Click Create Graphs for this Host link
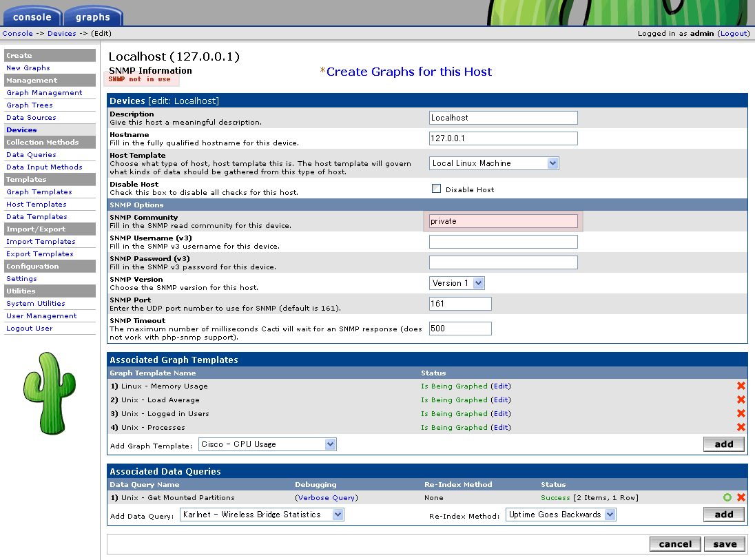Image resolution: width=755 pixels, height=560 pixels. [409, 72]
